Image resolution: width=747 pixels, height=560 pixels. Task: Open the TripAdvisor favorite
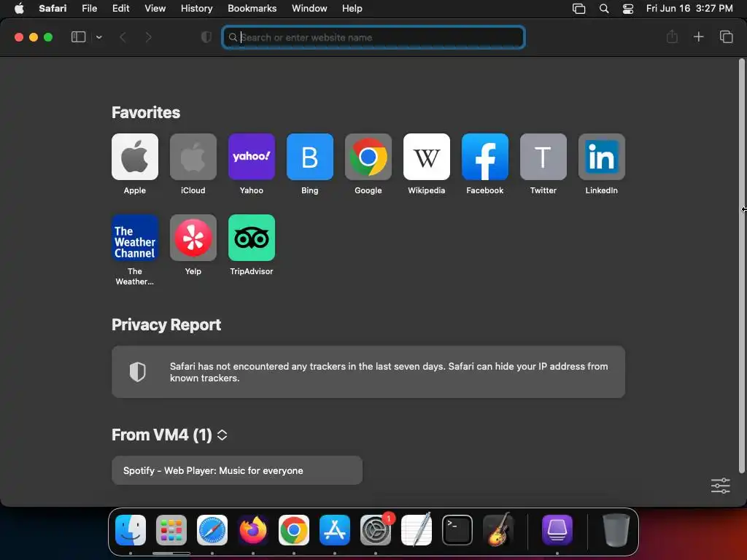click(x=252, y=238)
